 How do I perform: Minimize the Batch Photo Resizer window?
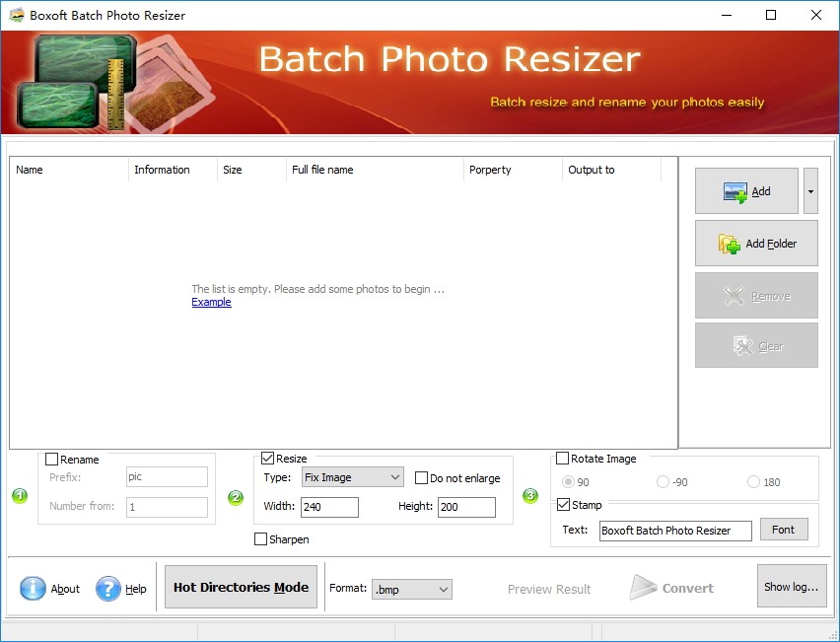coord(727,15)
